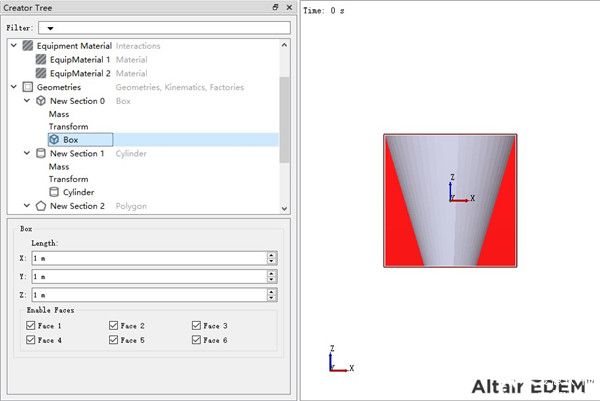
Task: Click the Cylinder shape icon under New Section 1
Action: (54, 192)
